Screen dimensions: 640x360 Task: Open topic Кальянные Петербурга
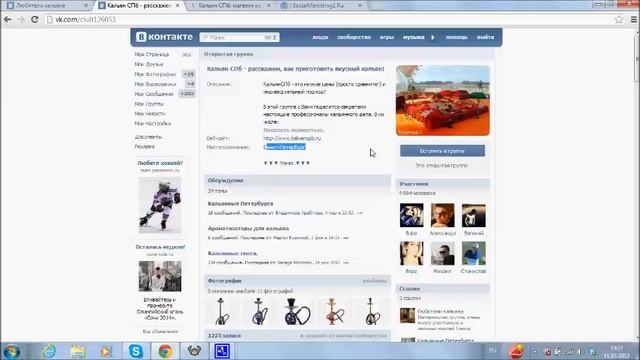tap(240, 203)
